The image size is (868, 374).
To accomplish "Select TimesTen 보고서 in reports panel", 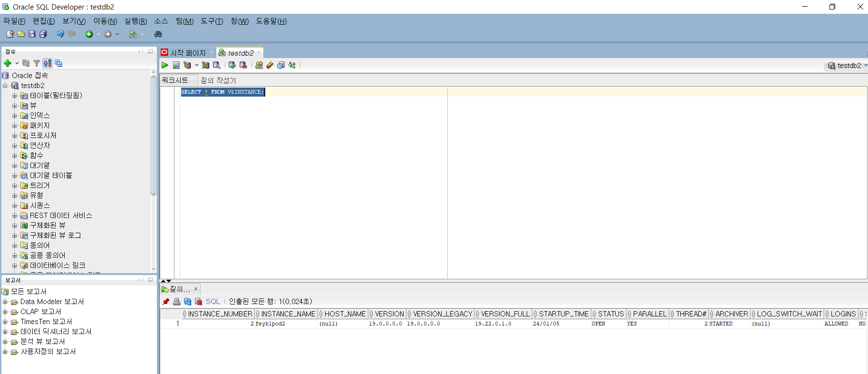I will pyautogui.click(x=46, y=322).
